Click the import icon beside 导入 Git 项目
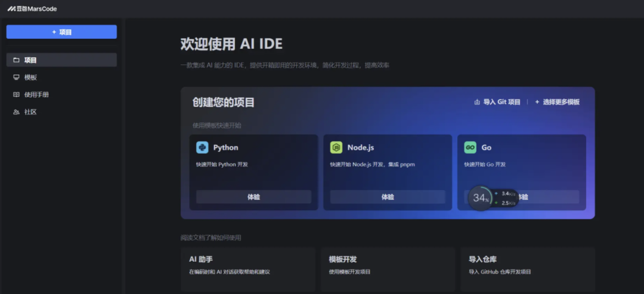The height and width of the screenshot is (294, 644). click(x=477, y=102)
